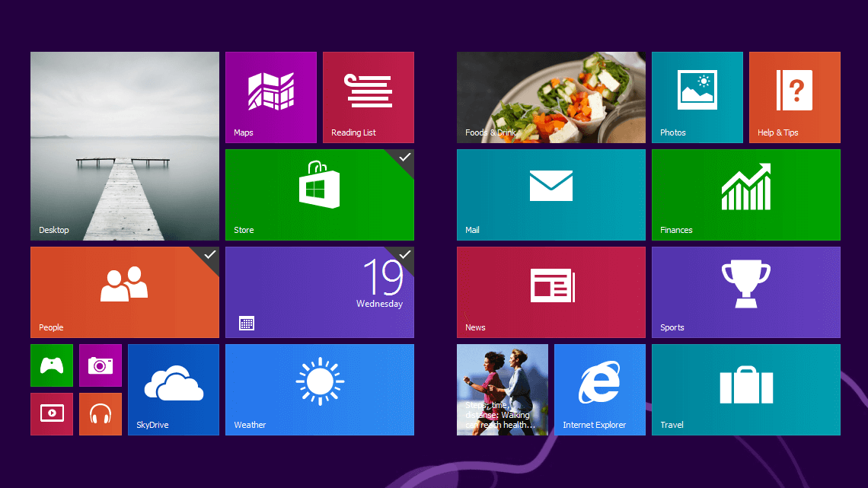Open the Sports trophy tile

(x=745, y=292)
